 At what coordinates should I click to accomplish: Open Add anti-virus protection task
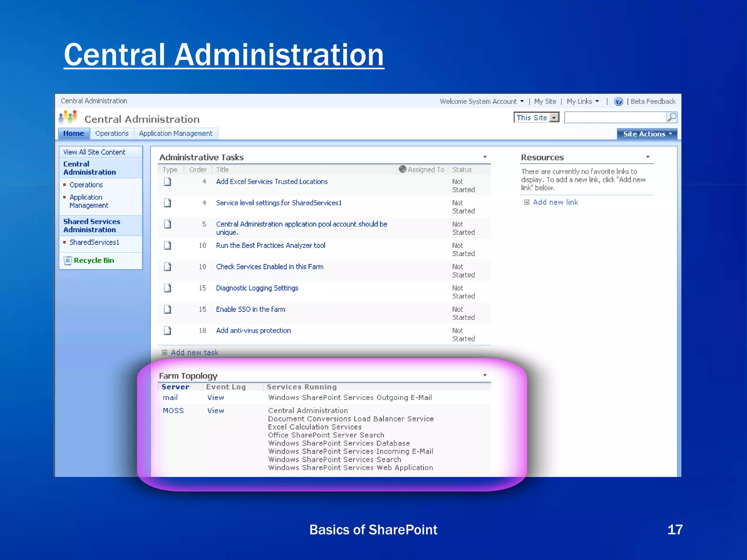click(253, 331)
